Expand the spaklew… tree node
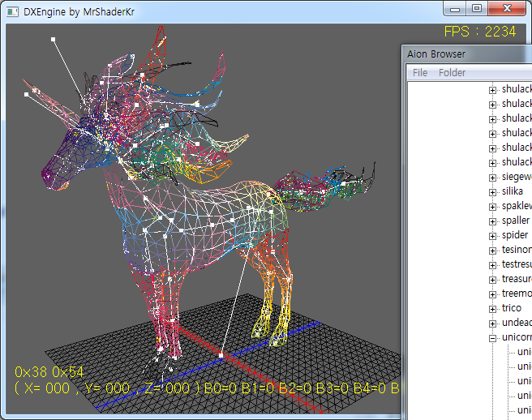Image resolution: width=532 pixels, height=420 pixels. point(492,207)
